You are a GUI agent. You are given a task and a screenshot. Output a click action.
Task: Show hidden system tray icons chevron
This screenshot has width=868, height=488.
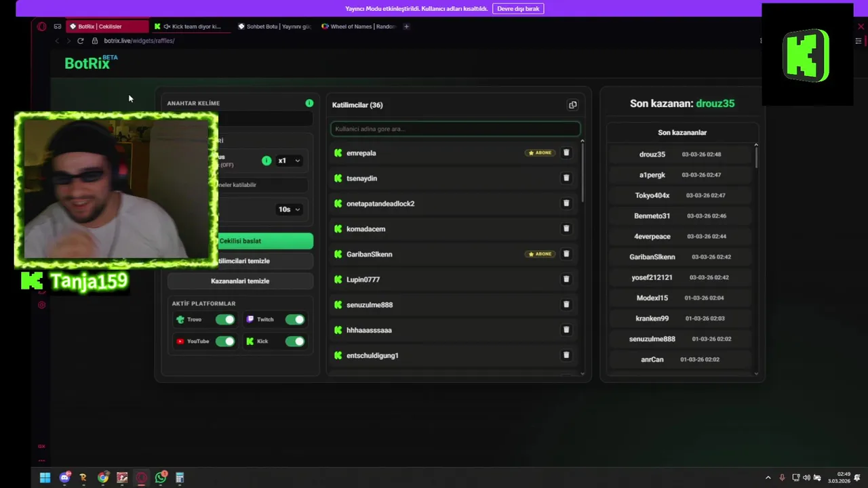pos(768,478)
